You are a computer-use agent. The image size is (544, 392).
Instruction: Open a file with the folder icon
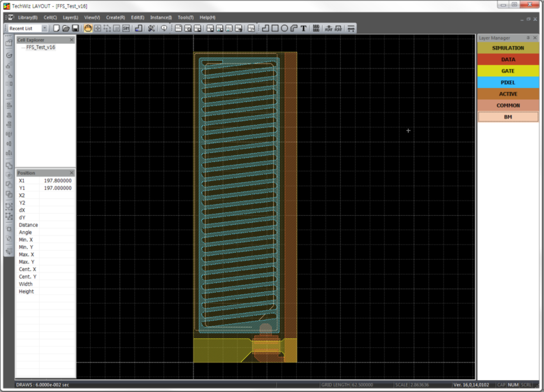66,28
